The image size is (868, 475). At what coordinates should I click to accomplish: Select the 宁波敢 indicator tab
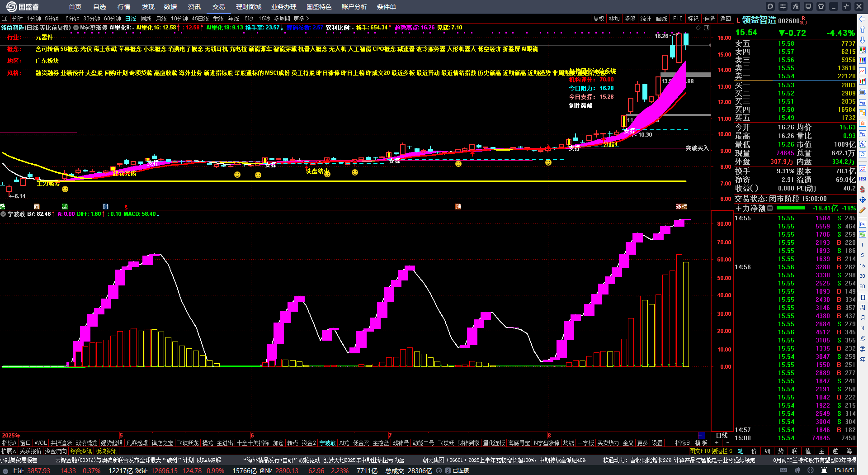click(x=327, y=443)
